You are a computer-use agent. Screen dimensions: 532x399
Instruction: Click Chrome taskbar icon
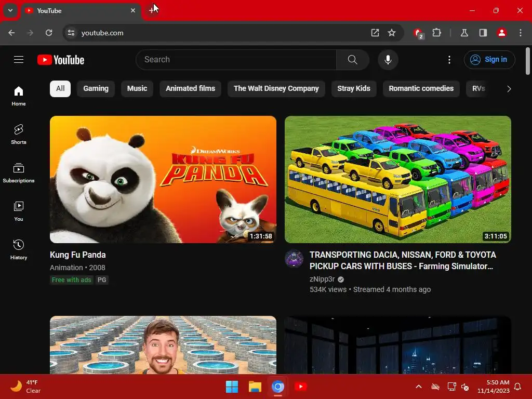(277, 387)
